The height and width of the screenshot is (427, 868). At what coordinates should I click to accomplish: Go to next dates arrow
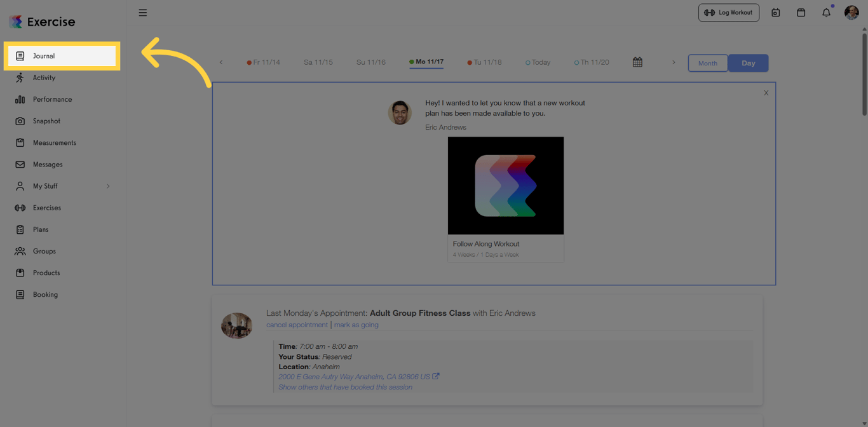[x=674, y=62]
